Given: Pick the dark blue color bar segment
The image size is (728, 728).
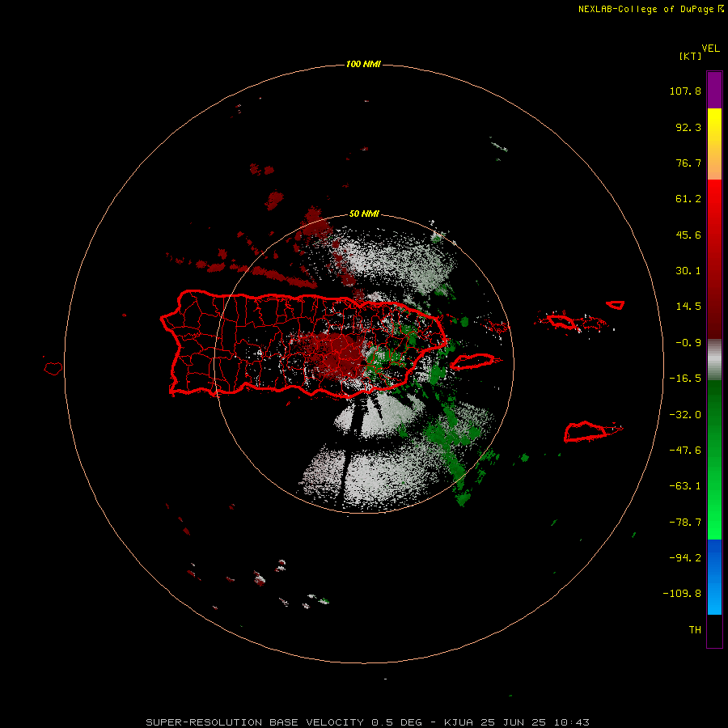Looking at the screenshot, I should [714, 557].
